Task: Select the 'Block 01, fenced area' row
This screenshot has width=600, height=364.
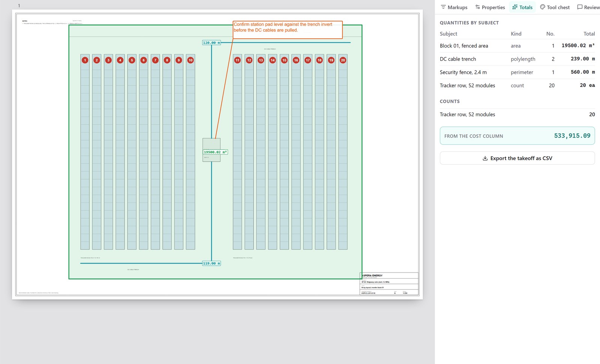Action: [x=517, y=46]
